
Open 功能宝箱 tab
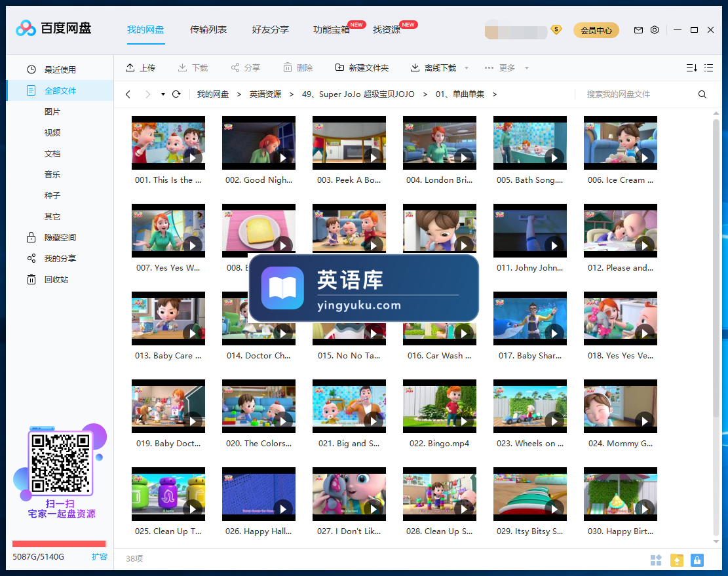332,29
